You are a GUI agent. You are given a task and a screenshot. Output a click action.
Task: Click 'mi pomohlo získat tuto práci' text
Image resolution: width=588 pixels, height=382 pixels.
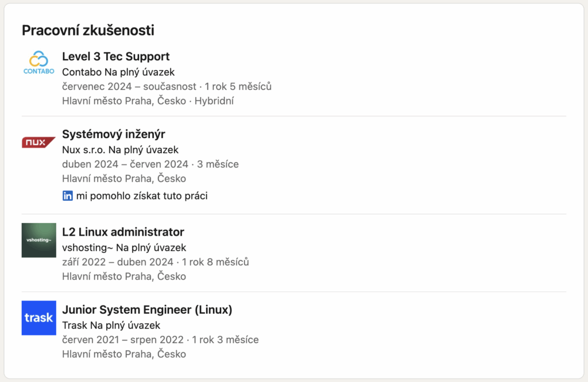[141, 196]
